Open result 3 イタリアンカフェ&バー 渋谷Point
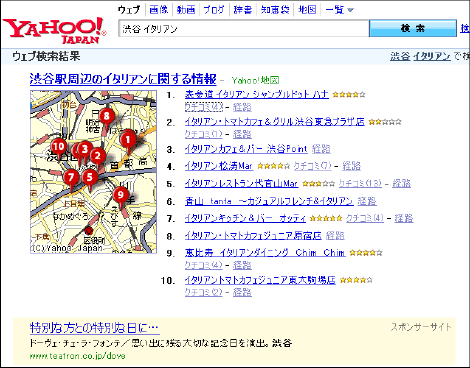470x368 pixels. click(x=246, y=149)
